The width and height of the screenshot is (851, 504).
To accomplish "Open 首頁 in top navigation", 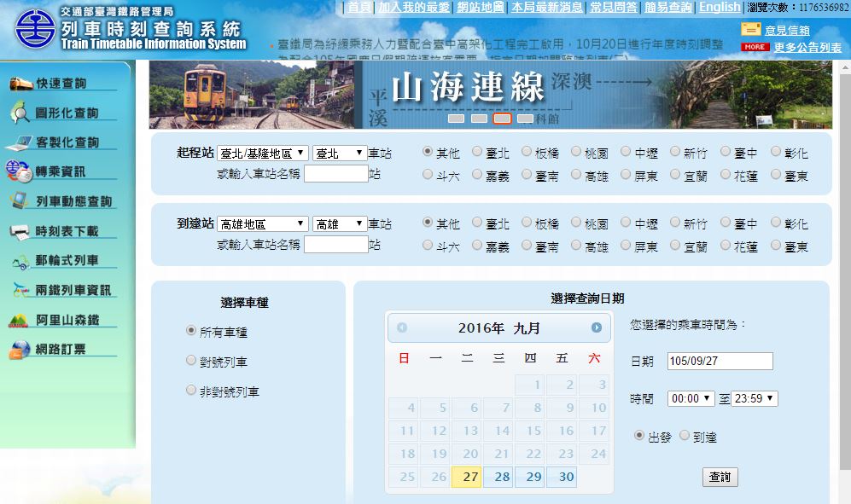I will click(x=359, y=8).
